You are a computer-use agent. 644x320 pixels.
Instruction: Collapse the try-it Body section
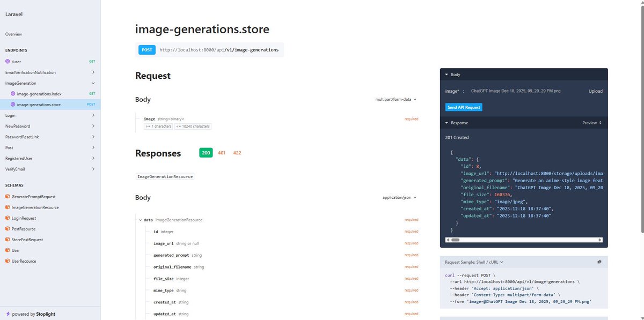pos(447,75)
